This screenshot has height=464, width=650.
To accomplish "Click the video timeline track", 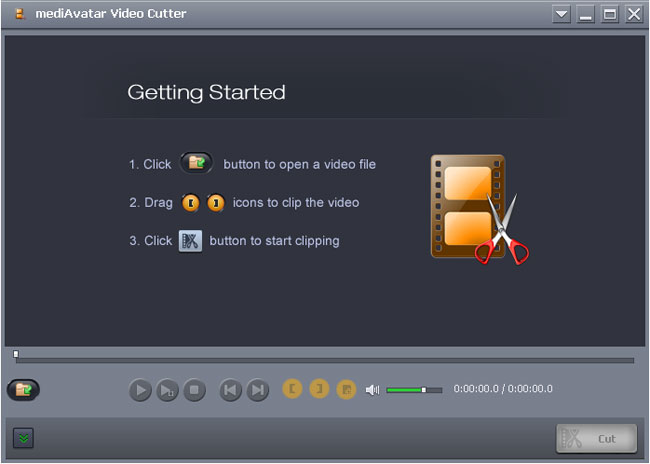I will click(x=325, y=360).
